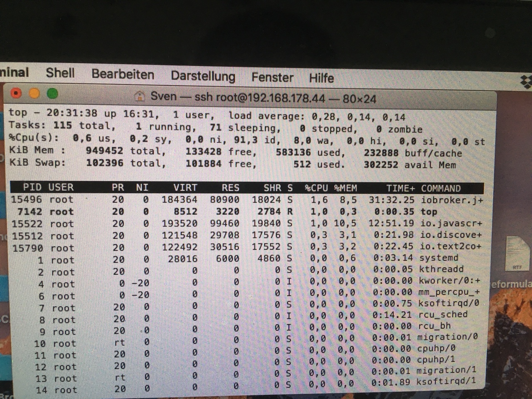The height and width of the screenshot is (399, 532).
Task: Click PID 15522 in the process list
Action: pos(27,224)
